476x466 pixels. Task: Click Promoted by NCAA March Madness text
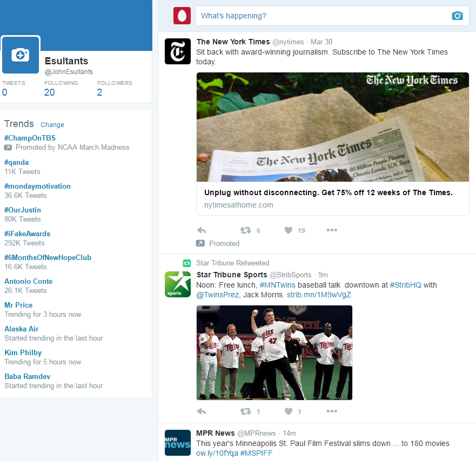tap(72, 148)
